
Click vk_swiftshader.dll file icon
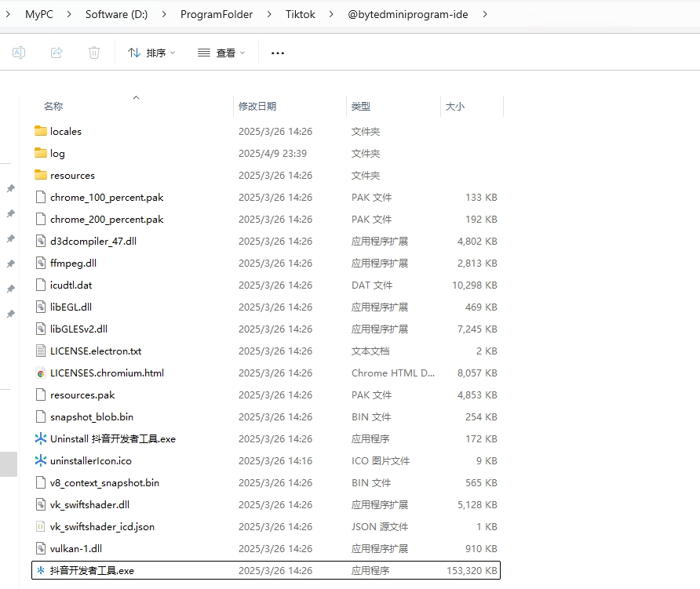tap(41, 504)
